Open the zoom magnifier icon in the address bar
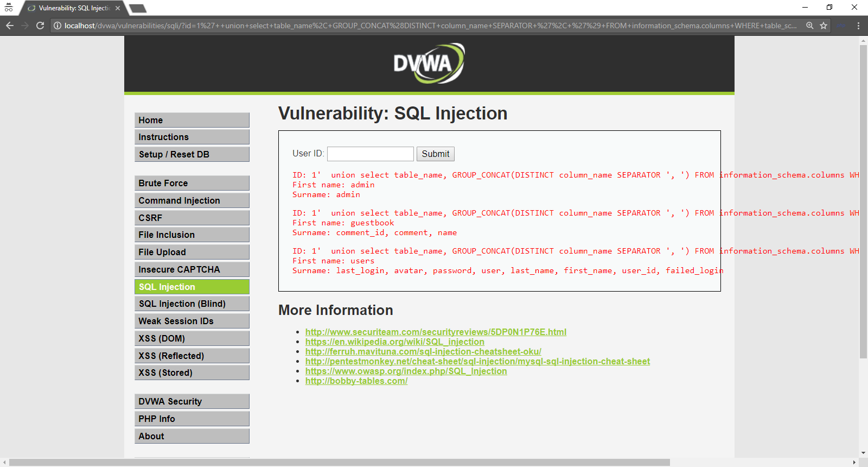The height and width of the screenshot is (467, 868). pyautogui.click(x=810, y=26)
